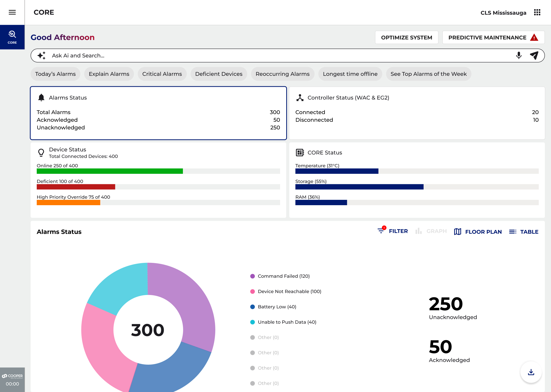This screenshot has width=551, height=392.
Task: Click the table list icon
Action: click(513, 232)
